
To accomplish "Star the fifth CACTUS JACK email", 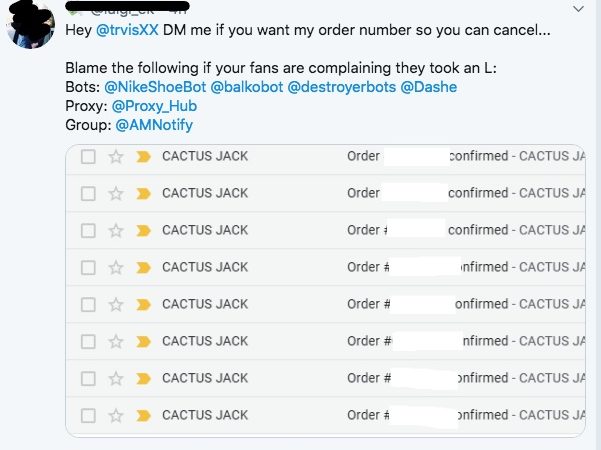I will 115,304.
